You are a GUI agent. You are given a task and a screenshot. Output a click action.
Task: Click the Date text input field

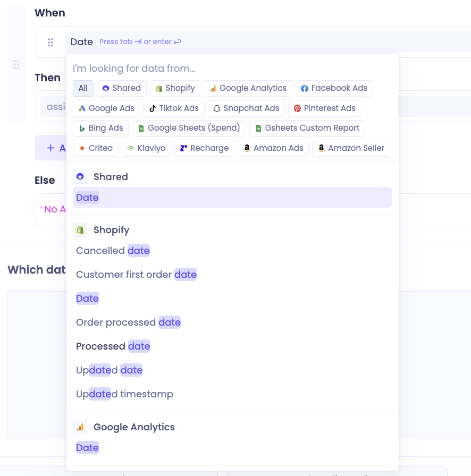267,42
